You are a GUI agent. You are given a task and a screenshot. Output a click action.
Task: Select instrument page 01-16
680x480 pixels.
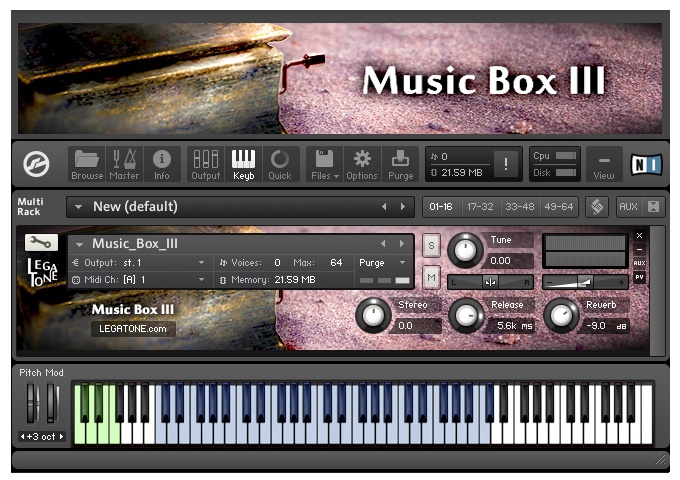coord(441,207)
